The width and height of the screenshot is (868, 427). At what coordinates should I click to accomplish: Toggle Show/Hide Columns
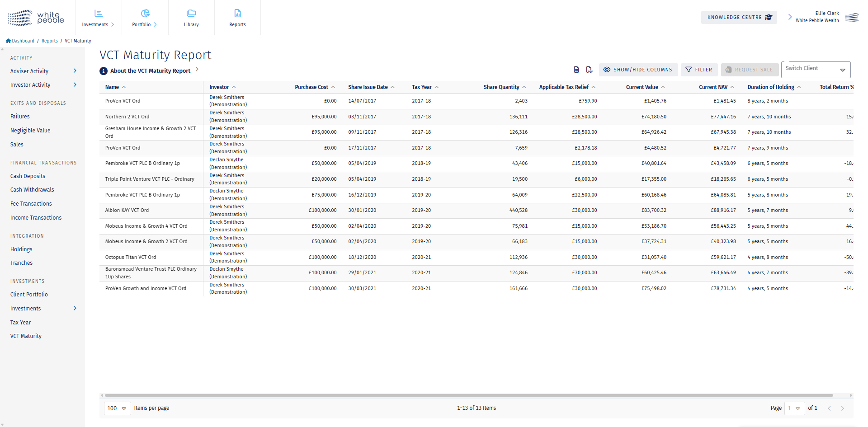(x=638, y=70)
